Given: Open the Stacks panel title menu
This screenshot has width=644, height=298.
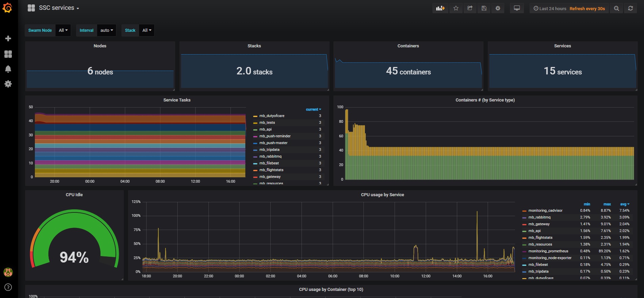Looking at the screenshot, I should click(254, 46).
